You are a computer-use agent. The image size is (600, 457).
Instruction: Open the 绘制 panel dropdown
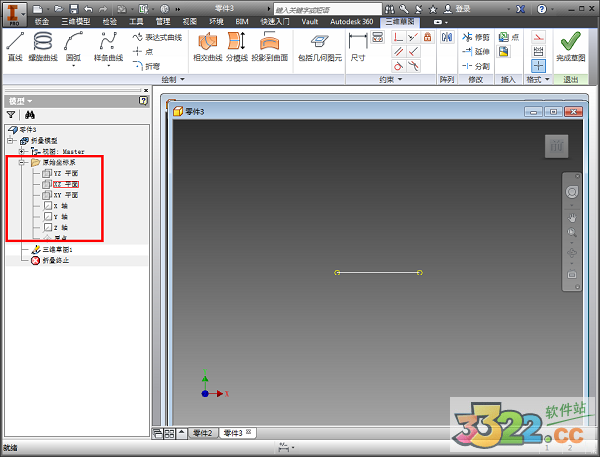tap(173, 79)
